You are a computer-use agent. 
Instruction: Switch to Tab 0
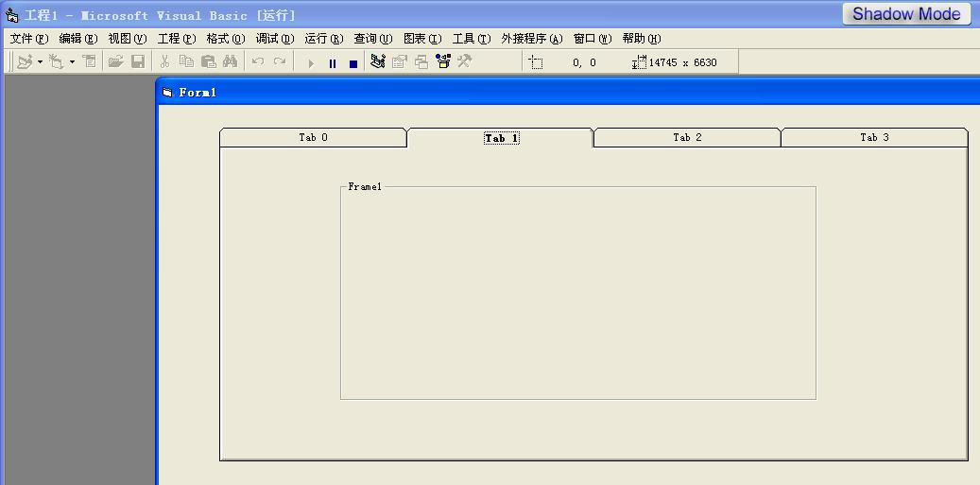coord(313,137)
